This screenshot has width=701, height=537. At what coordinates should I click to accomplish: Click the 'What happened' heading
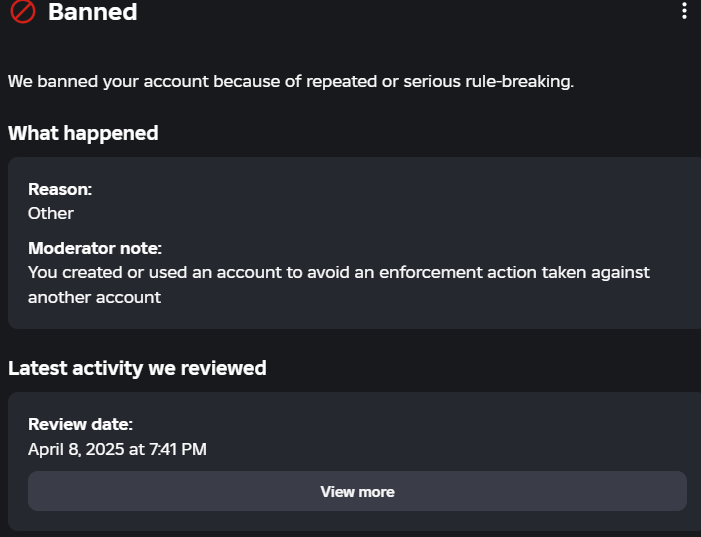tap(83, 133)
